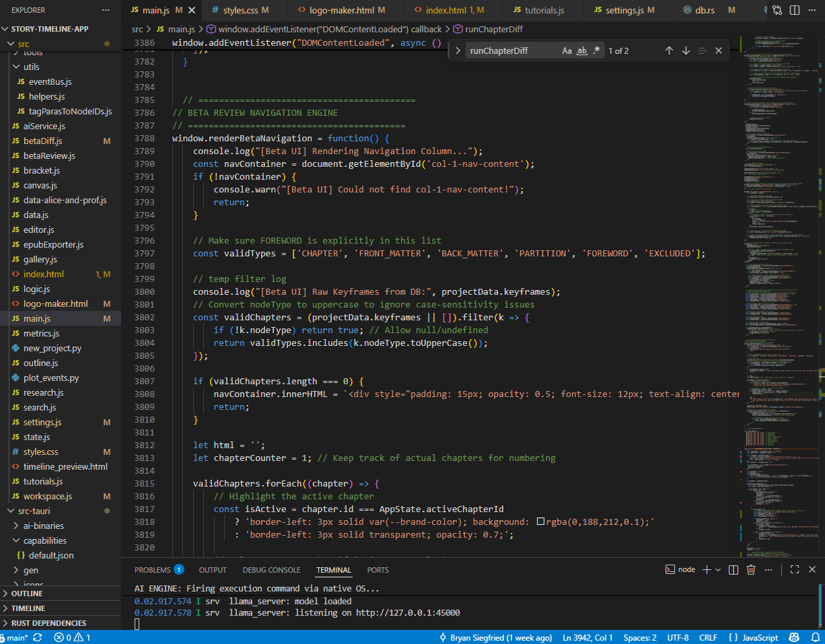Screen dimensions: 825x644
Task: Go to line via Ln 3942, Col 1
Action: (587, 637)
